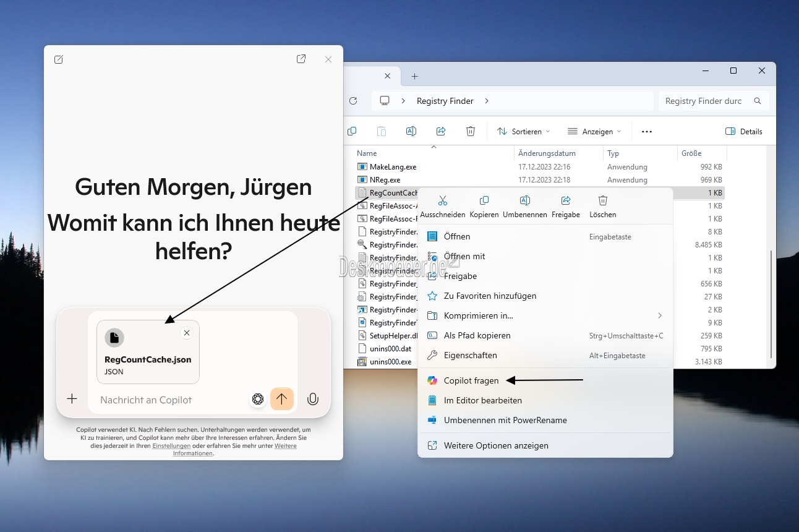Choose Copilot fragen in the context menu

pyautogui.click(x=545, y=380)
